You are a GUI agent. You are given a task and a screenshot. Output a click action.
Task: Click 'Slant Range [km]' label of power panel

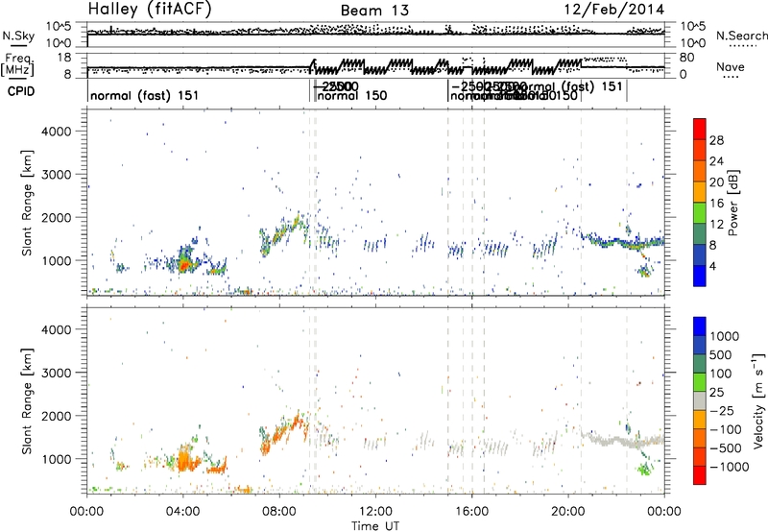[x=27, y=203]
